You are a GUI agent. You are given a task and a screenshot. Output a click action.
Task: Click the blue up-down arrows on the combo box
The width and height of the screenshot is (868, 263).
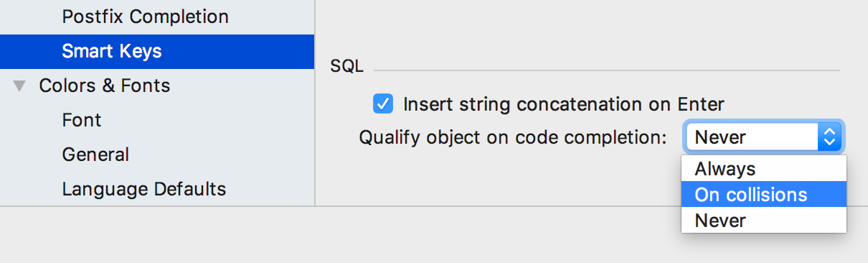[829, 137]
